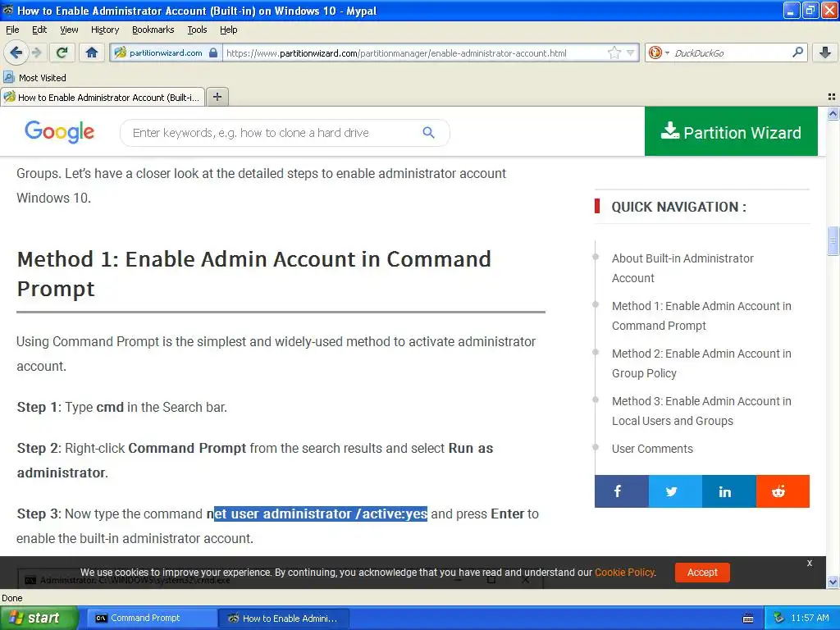Go to About Built-in Administrator Account
Screen dimensions: 840x630
click(x=682, y=268)
